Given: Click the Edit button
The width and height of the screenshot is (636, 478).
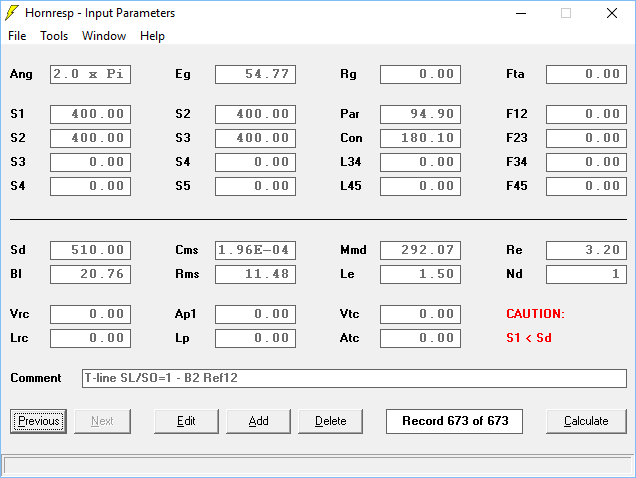Looking at the screenshot, I should [x=186, y=421].
